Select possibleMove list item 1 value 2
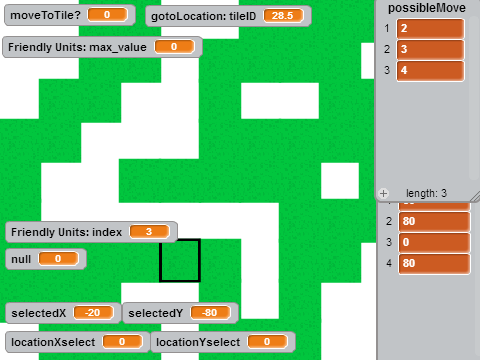 click(x=430, y=29)
